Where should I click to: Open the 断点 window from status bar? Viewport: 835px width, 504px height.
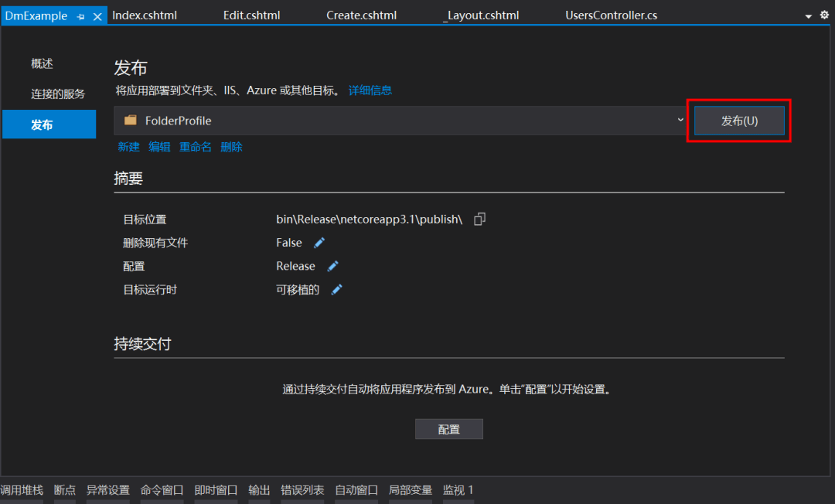click(x=64, y=489)
